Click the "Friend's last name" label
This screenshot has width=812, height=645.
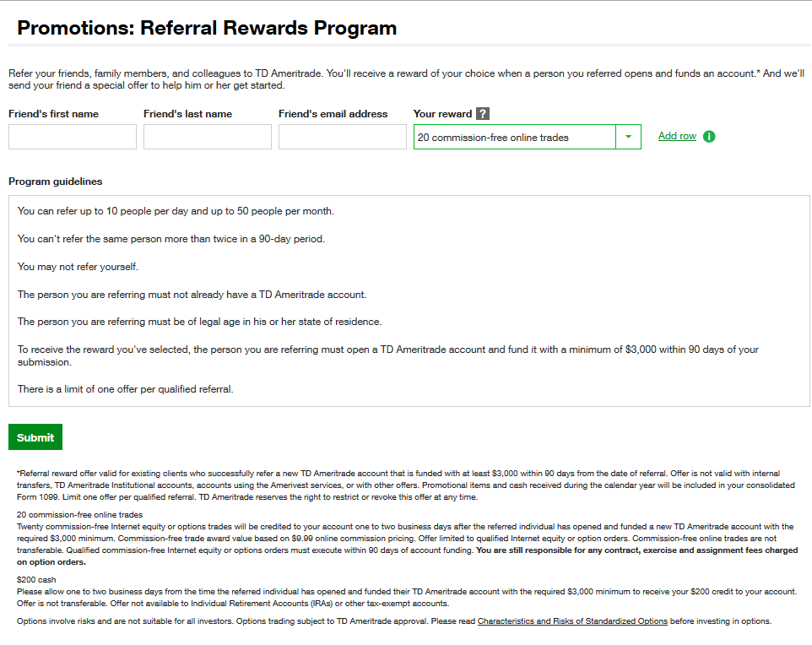click(x=187, y=114)
